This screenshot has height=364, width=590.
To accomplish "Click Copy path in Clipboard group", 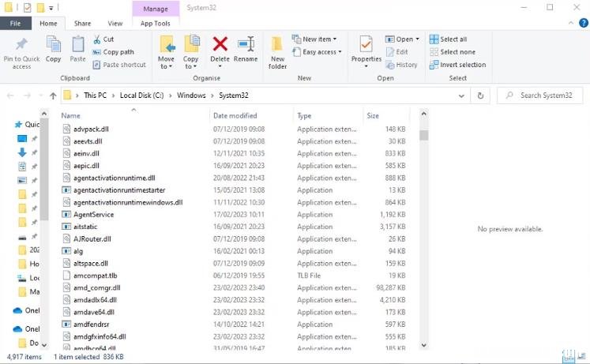I will pyautogui.click(x=113, y=52).
